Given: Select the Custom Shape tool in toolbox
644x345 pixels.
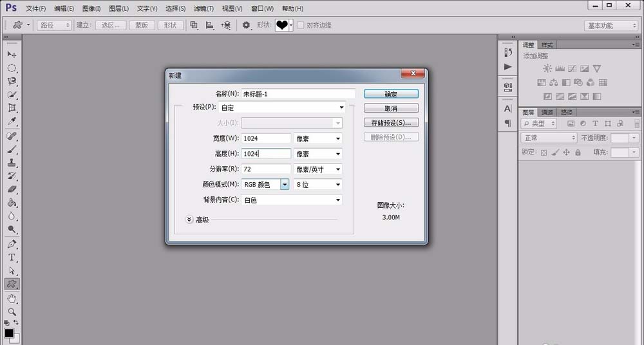Looking at the screenshot, I should pyautogui.click(x=12, y=284).
